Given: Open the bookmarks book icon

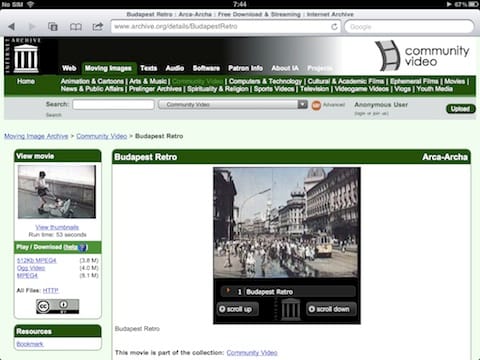Looking at the screenshot, I should (x=76, y=27).
